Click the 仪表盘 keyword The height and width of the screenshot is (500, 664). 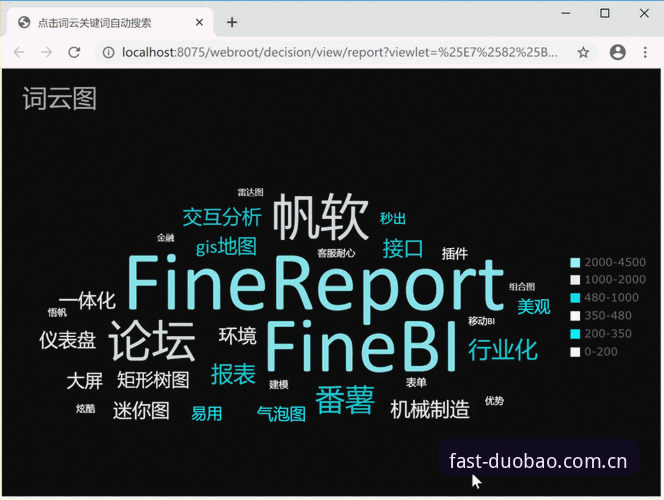pyautogui.click(x=68, y=340)
